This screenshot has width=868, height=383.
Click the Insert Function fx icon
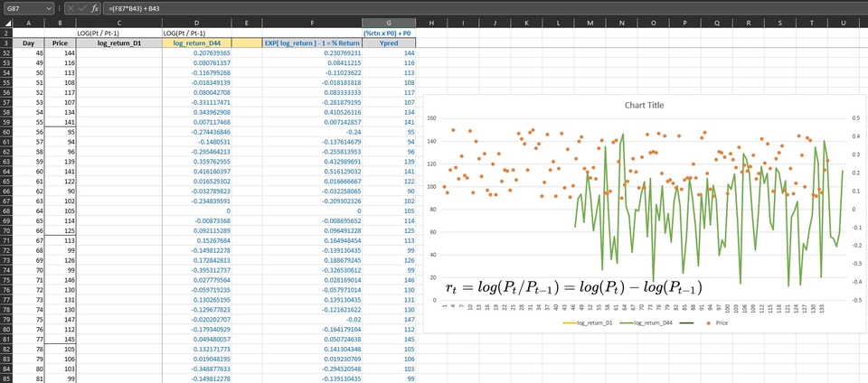[95, 8]
